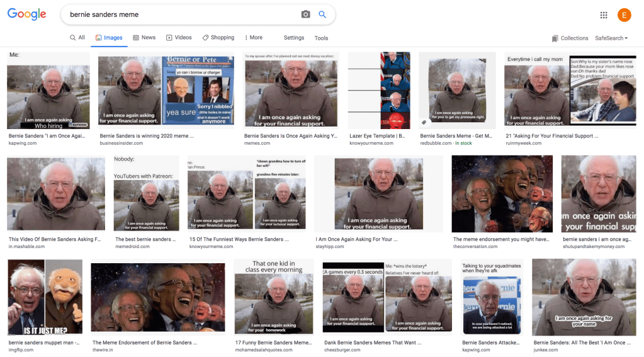The height and width of the screenshot is (357, 644).
Task: Switch to the News tab
Action: pos(144,38)
